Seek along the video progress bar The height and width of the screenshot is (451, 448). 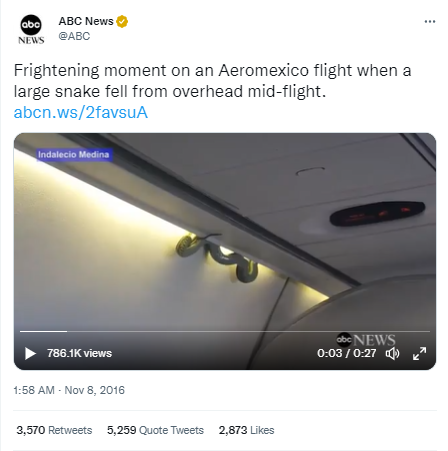click(225, 331)
